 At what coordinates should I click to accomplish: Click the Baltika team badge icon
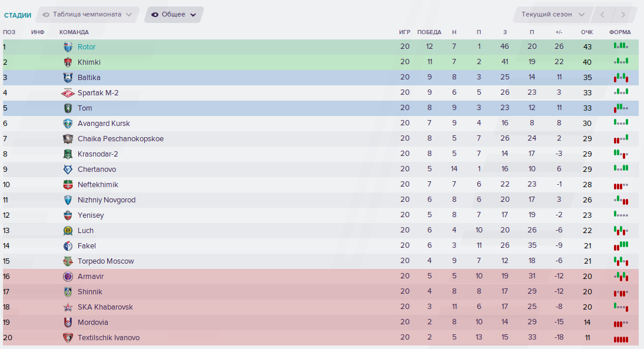pos(68,78)
